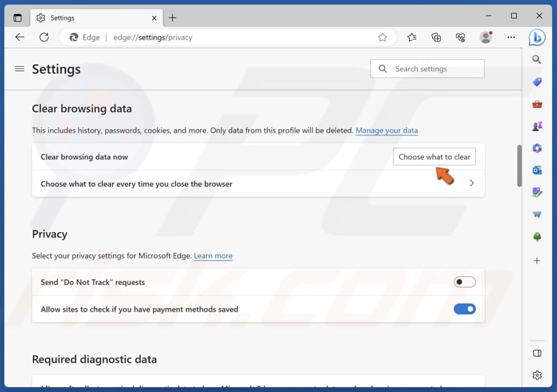Enable Send "Do Not Track" requests toggle

[x=465, y=282]
